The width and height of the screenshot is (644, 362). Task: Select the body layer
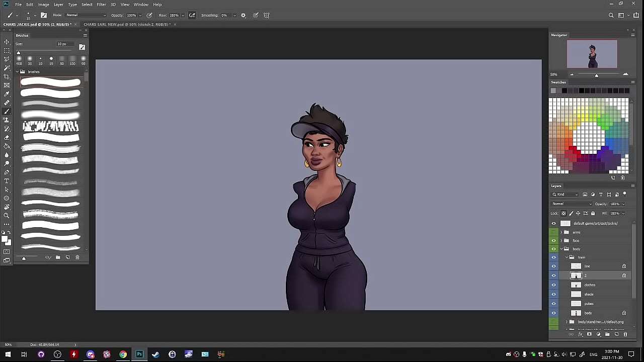coord(588,313)
